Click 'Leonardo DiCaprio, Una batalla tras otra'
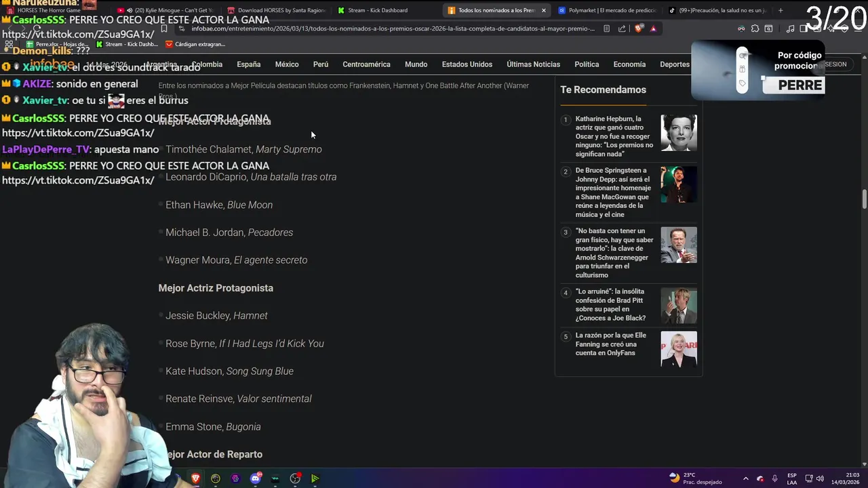The image size is (868, 488). click(x=251, y=177)
